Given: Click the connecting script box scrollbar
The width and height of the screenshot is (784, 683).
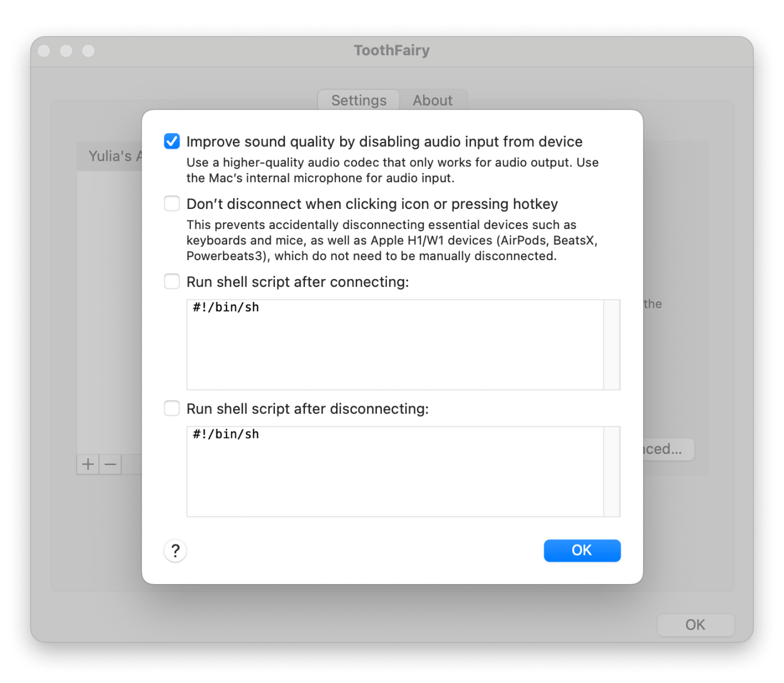Looking at the screenshot, I should 612,345.
